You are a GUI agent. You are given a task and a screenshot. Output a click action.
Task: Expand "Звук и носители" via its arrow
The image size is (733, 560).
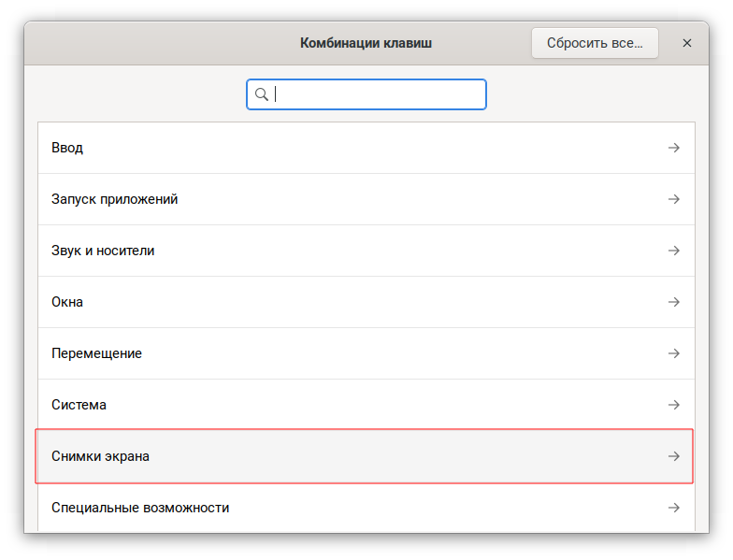673,251
